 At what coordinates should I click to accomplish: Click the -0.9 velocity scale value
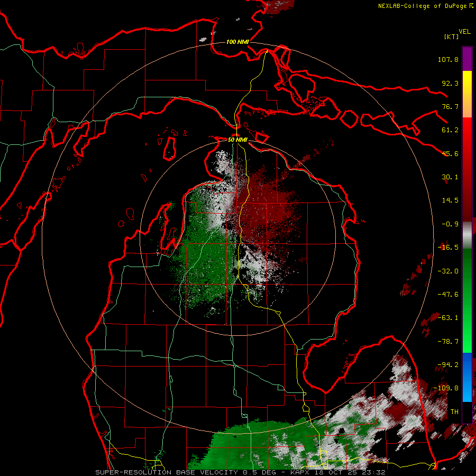(450, 224)
